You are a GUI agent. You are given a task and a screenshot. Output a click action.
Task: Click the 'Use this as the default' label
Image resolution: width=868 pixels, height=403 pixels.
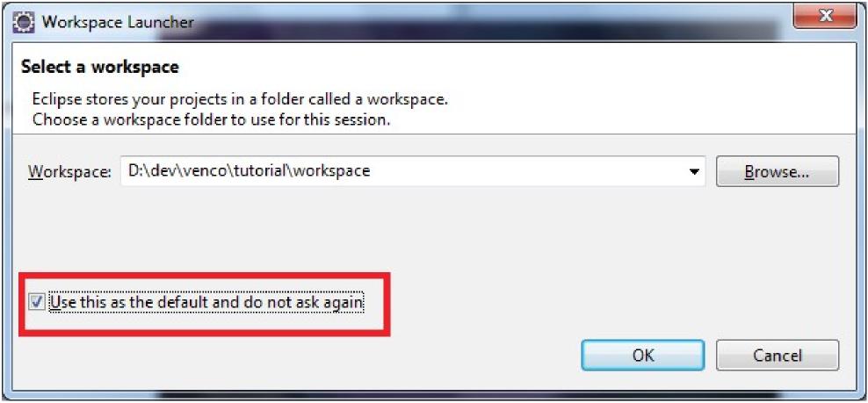(x=206, y=302)
